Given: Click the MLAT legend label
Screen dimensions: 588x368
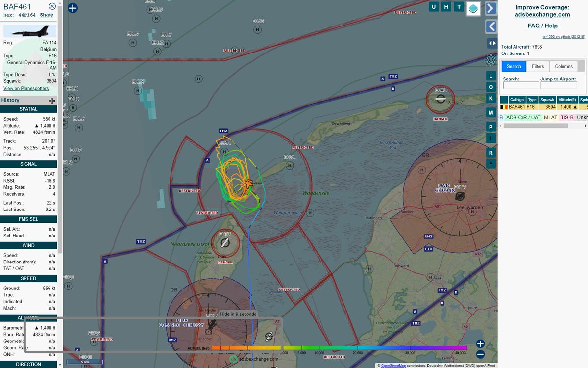Looking at the screenshot, I should click(x=550, y=117).
